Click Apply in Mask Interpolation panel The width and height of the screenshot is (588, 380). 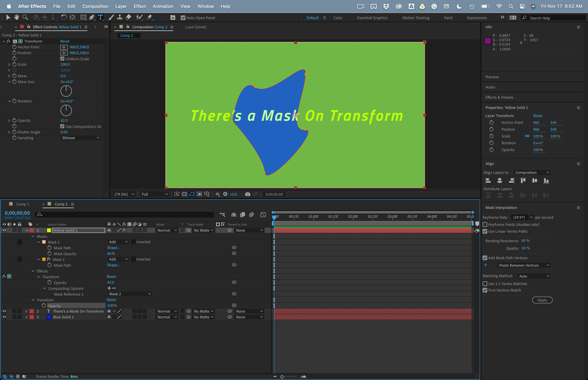[x=542, y=300]
